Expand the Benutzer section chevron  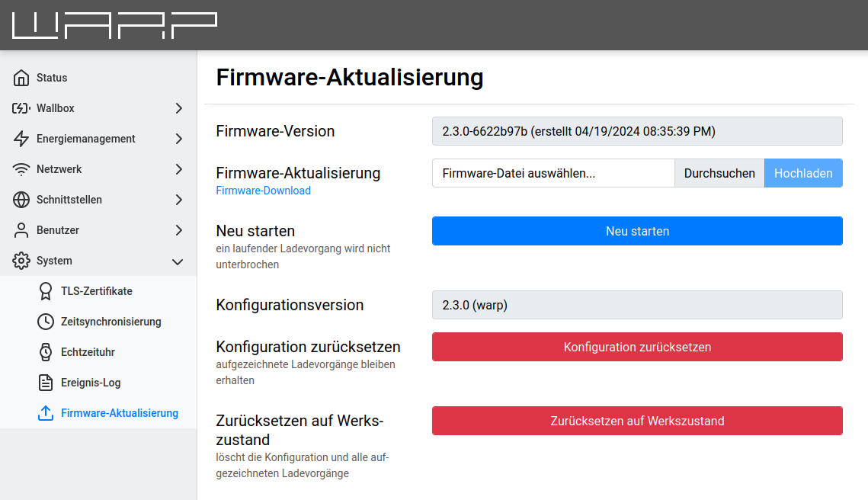coord(178,230)
